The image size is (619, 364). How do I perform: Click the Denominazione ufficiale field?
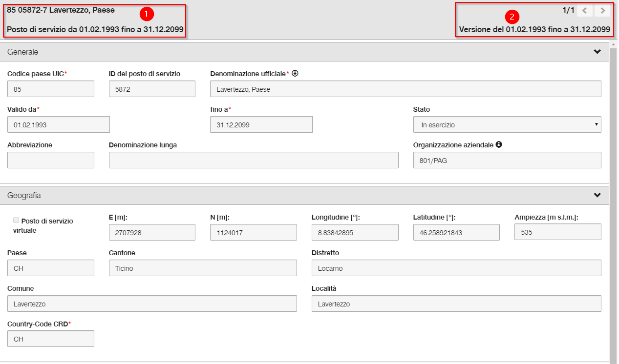coord(406,89)
